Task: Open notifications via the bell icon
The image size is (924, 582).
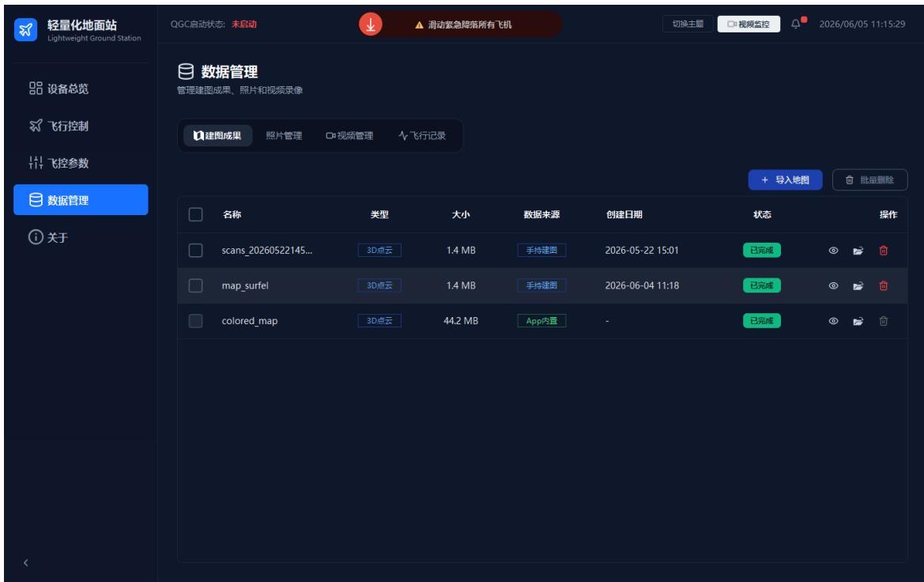Action: 796,24
